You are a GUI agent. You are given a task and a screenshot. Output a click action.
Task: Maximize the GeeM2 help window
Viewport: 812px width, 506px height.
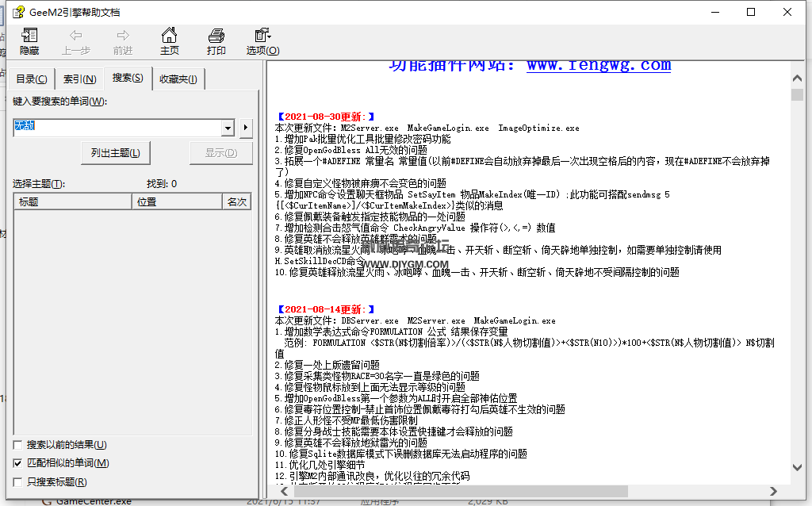tap(751, 12)
